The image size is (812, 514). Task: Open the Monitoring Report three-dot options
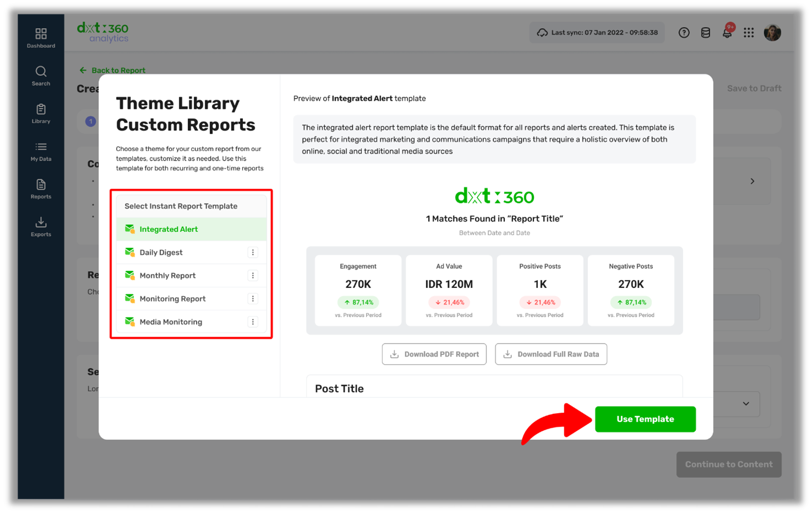point(253,299)
